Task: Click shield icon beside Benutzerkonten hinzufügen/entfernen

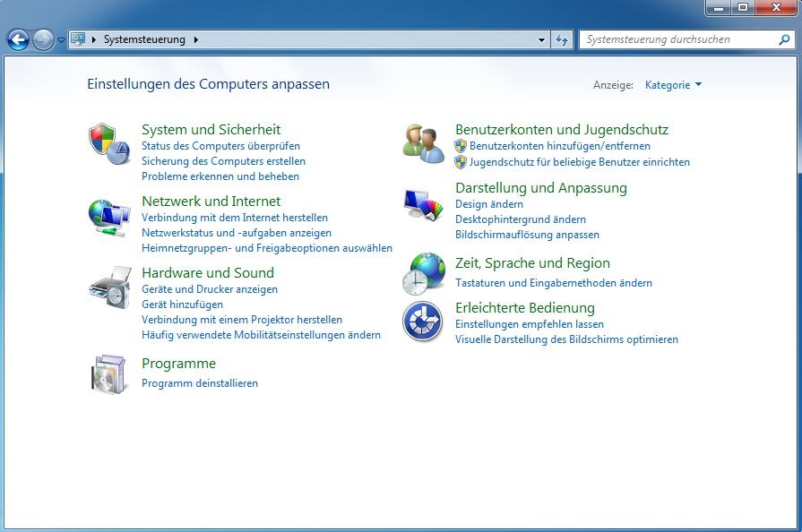Action: pyautogui.click(x=461, y=146)
